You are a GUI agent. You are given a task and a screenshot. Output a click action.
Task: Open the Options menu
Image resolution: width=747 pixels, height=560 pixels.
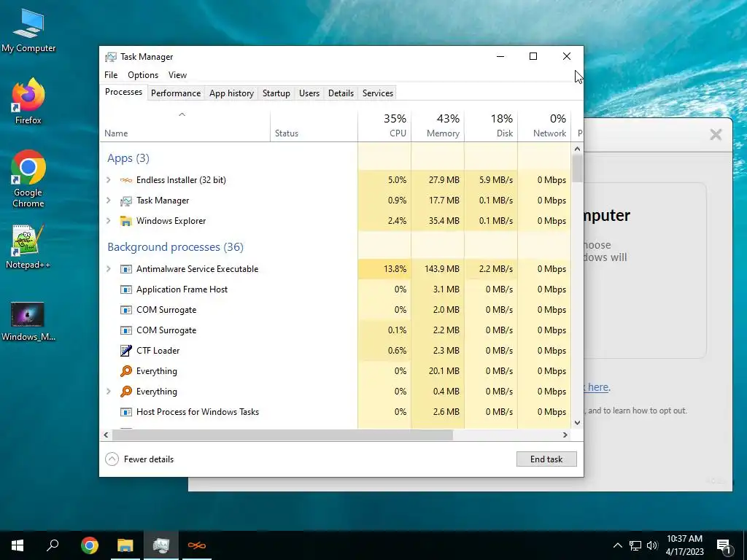click(x=143, y=75)
